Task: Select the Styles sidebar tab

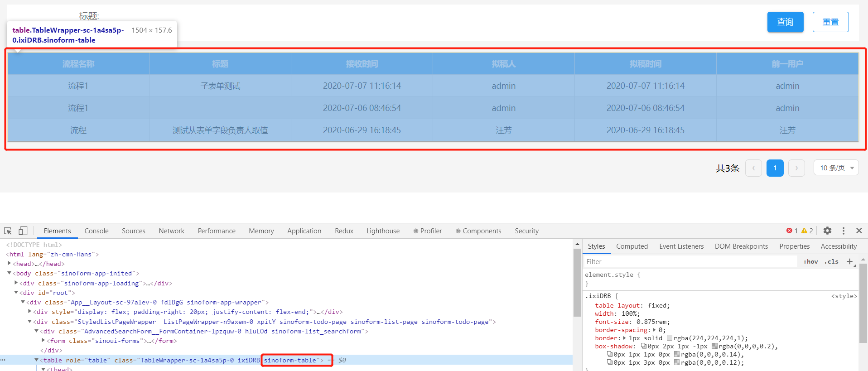Action: pos(597,246)
